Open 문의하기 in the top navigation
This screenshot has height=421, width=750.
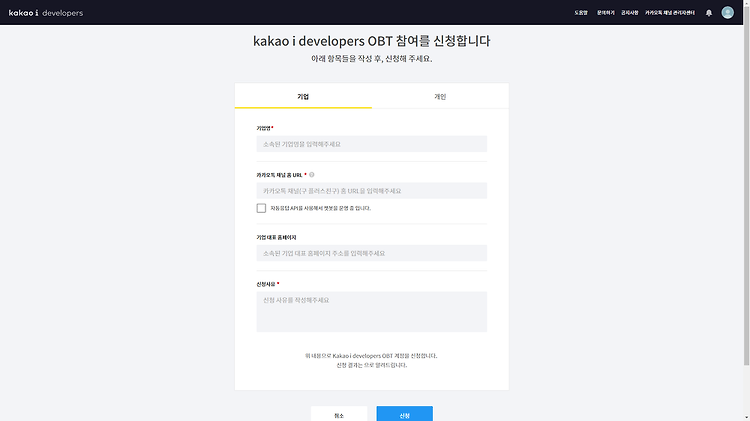[606, 13]
